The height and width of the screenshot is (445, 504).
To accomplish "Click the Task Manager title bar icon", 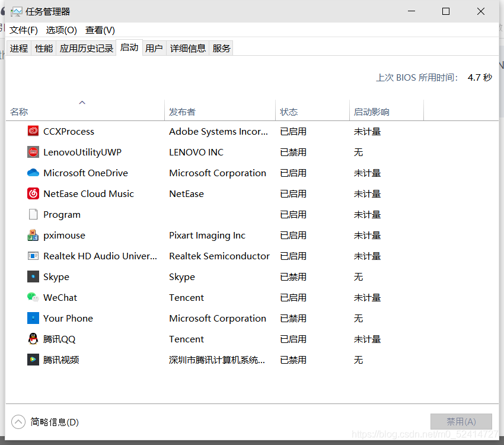I will click(16, 12).
